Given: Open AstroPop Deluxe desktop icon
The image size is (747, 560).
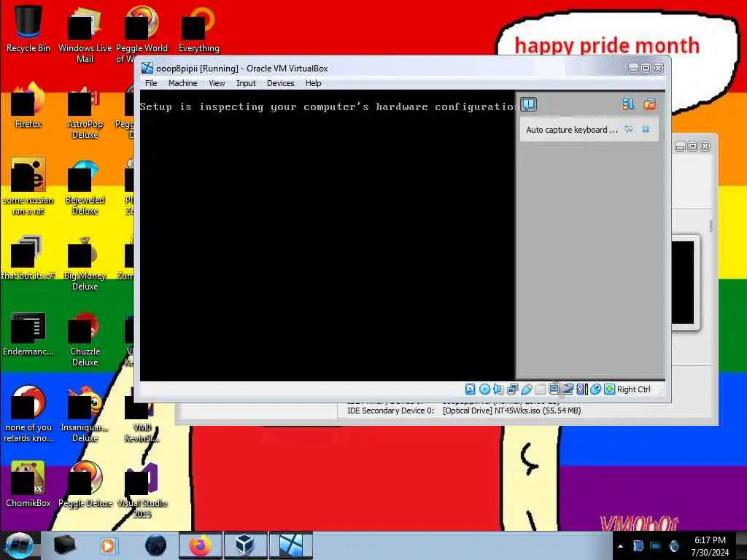Looking at the screenshot, I should [x=85, y=111].
